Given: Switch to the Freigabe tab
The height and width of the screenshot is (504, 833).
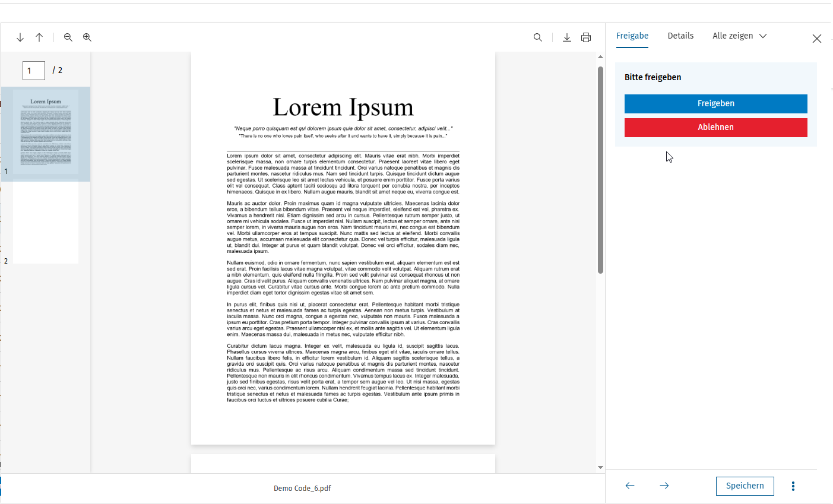Looking at the screenshot, I should click(x=632, y=36).
